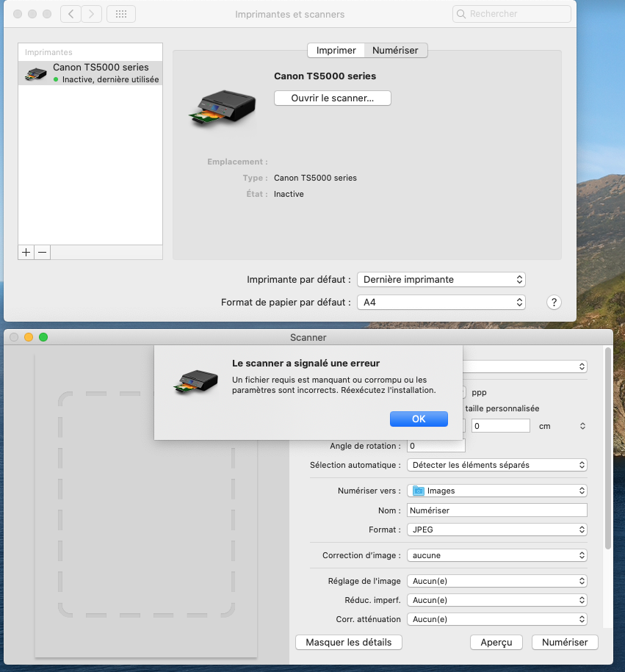
Task: Click the dashed scan preview area
Action: click(x=146, y=504)
